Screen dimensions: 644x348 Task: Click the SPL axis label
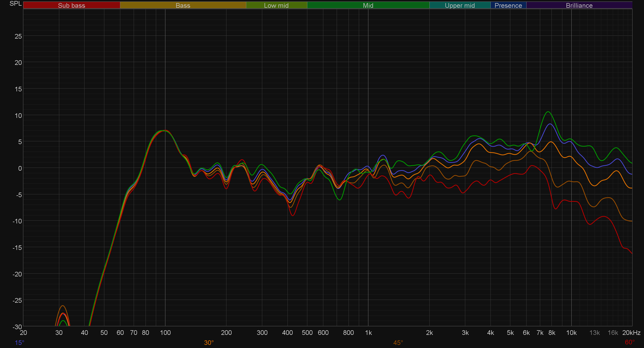(x=15, y=4)
